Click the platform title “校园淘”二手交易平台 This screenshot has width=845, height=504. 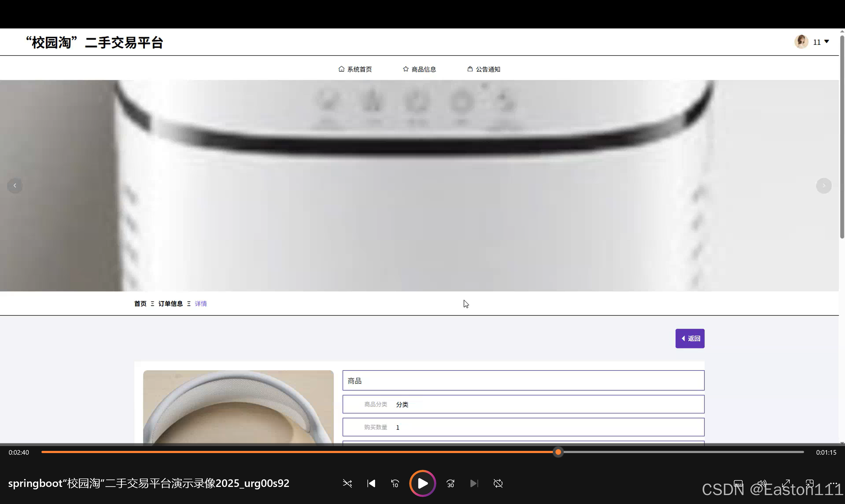tap(94, 43)
